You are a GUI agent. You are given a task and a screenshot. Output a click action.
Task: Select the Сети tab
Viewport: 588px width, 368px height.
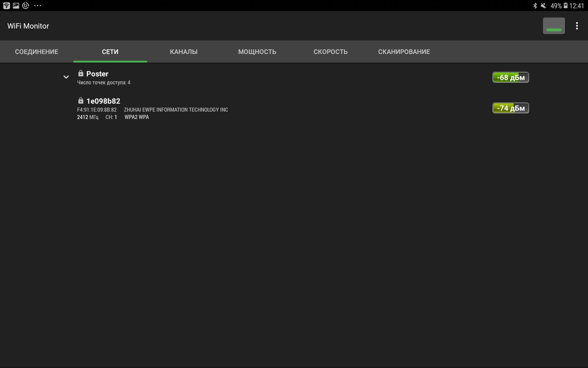[110, 52]
